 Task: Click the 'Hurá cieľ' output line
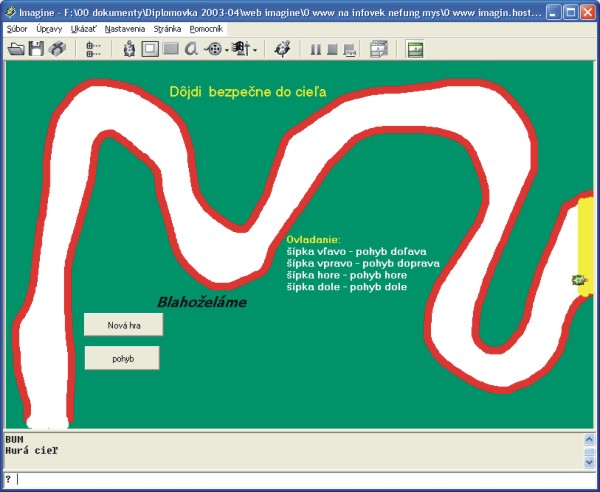[x=32, y=451]
